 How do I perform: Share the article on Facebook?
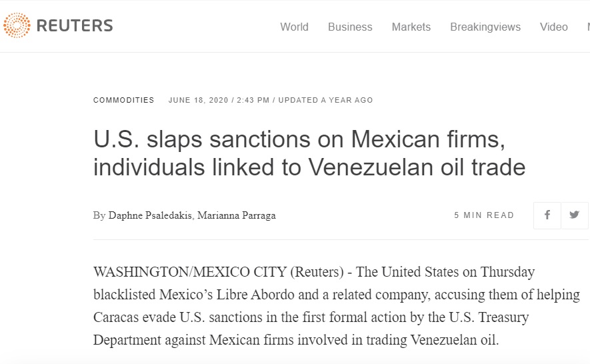pos(547,215)
